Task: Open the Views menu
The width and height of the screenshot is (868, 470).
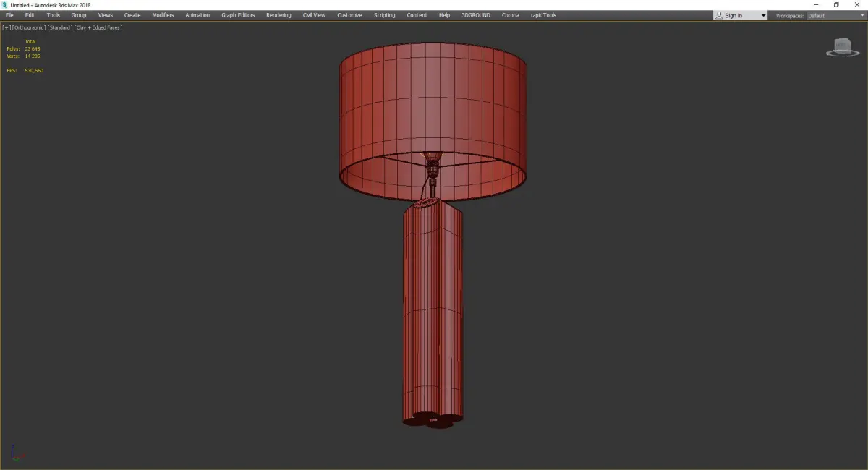Action: click(106, 15)
